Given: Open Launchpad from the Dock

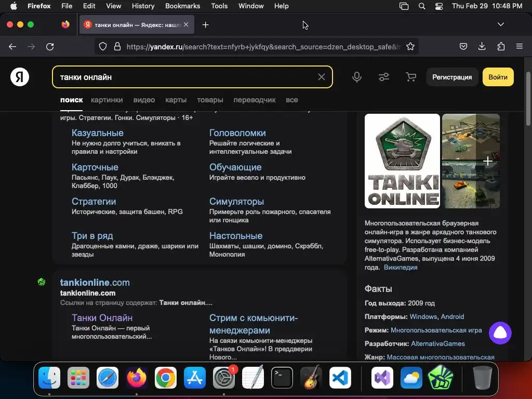Looking at the screenshot, I should coord(78,377).
